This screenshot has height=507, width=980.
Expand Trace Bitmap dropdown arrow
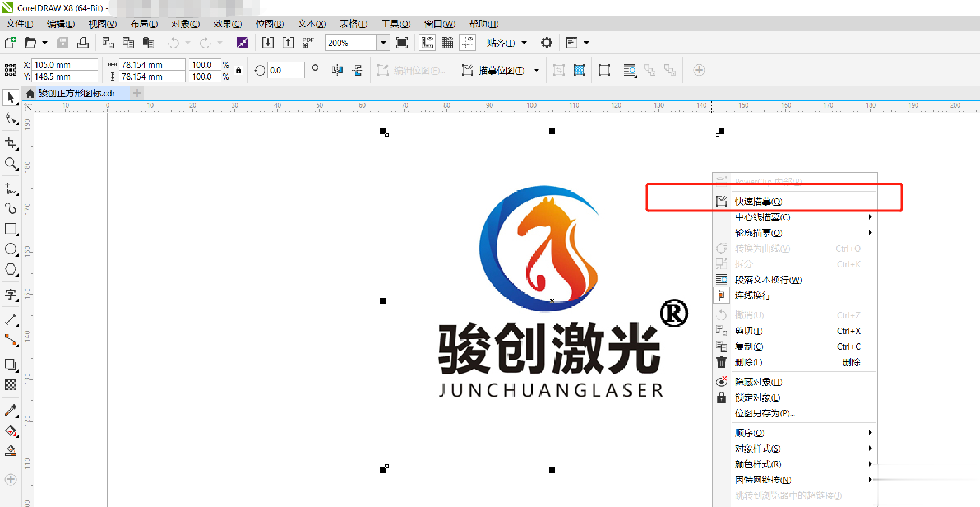tap(537, 70)
